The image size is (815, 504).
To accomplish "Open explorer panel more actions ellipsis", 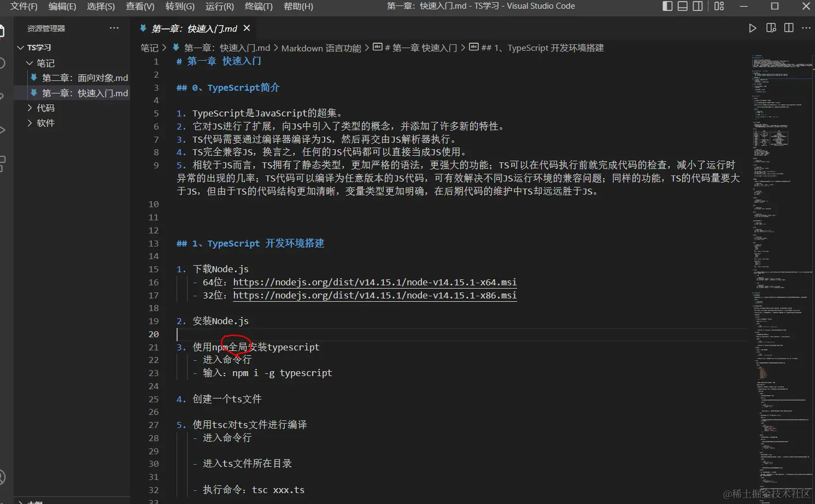I will coord(114,28).
